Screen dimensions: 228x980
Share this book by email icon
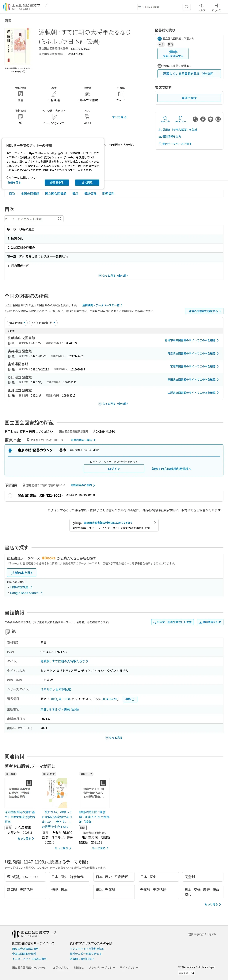218,119
